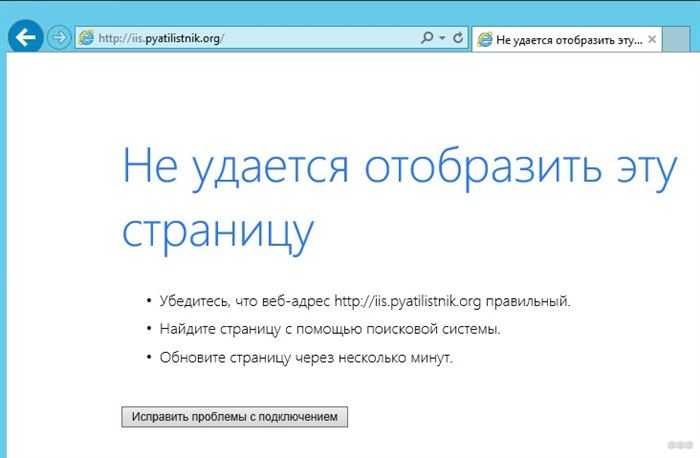Go back with the blue Back arrow
Screen dimensions: 700x458
tap(25, 37)
